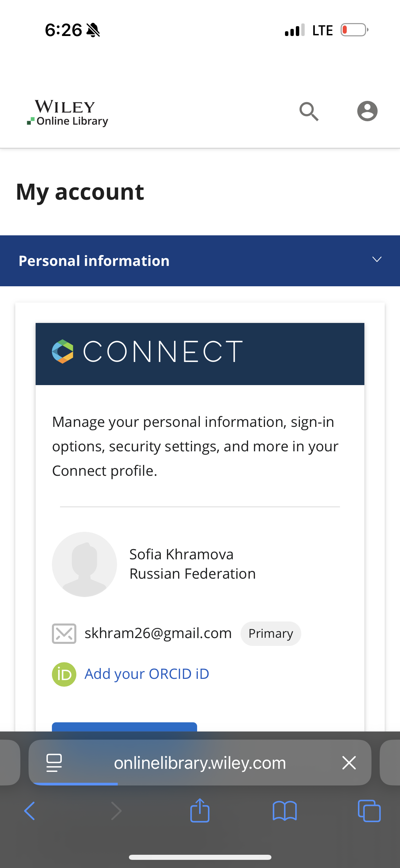Tap the user account profile icon
Screen dimensions: 400x868
(x=367, y=111)
